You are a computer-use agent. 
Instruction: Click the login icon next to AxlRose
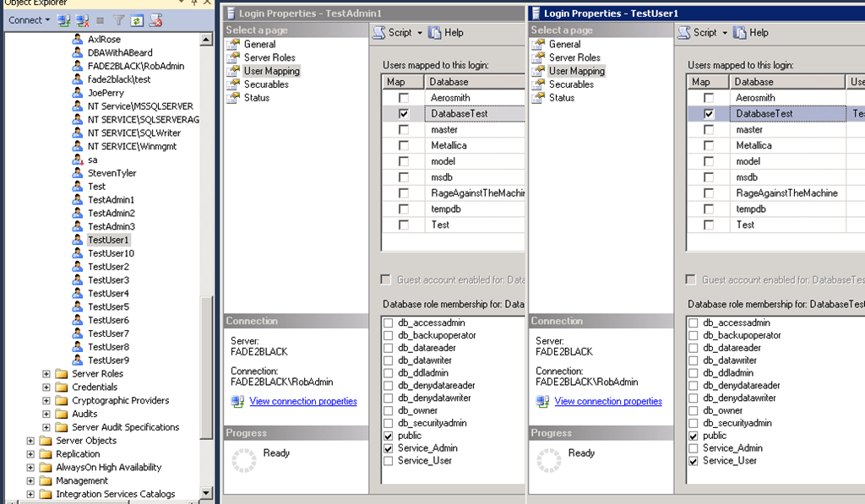[x=78, y=39]
